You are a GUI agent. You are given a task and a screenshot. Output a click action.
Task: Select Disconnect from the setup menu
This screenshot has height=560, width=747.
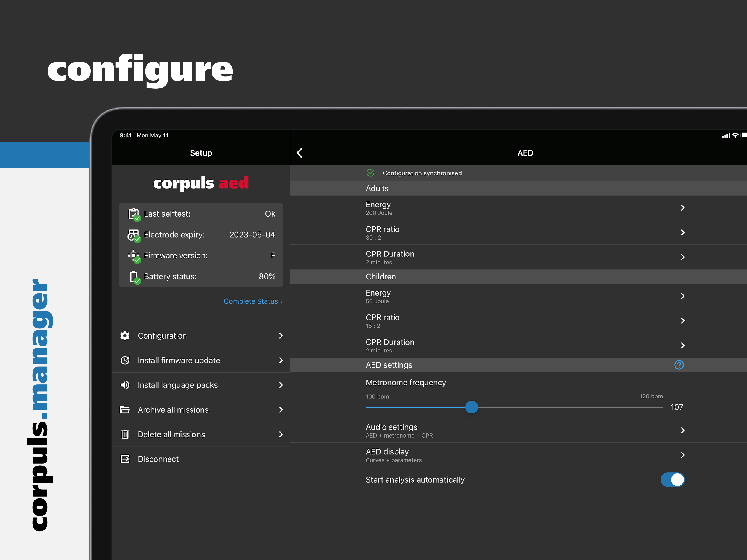pos(201,459)
